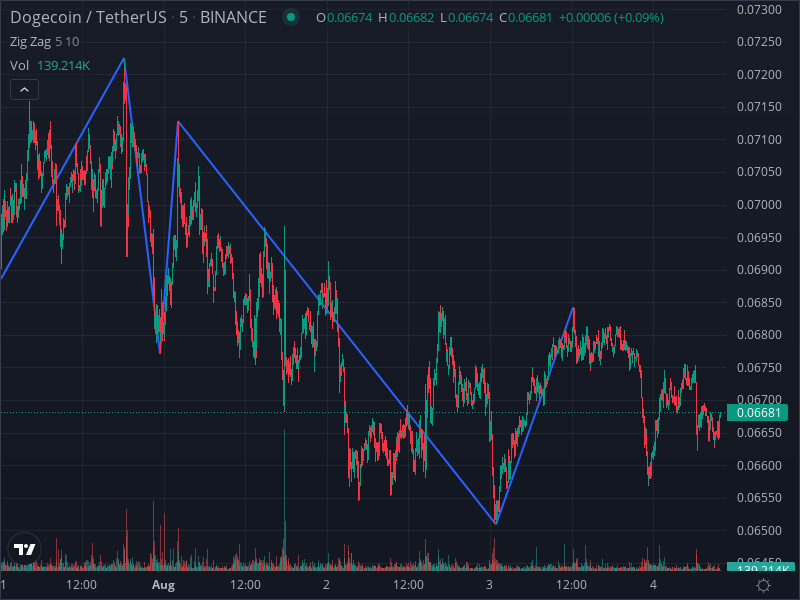
Task: Collapse the indicator legend with the chevron button
Action: 24,90
